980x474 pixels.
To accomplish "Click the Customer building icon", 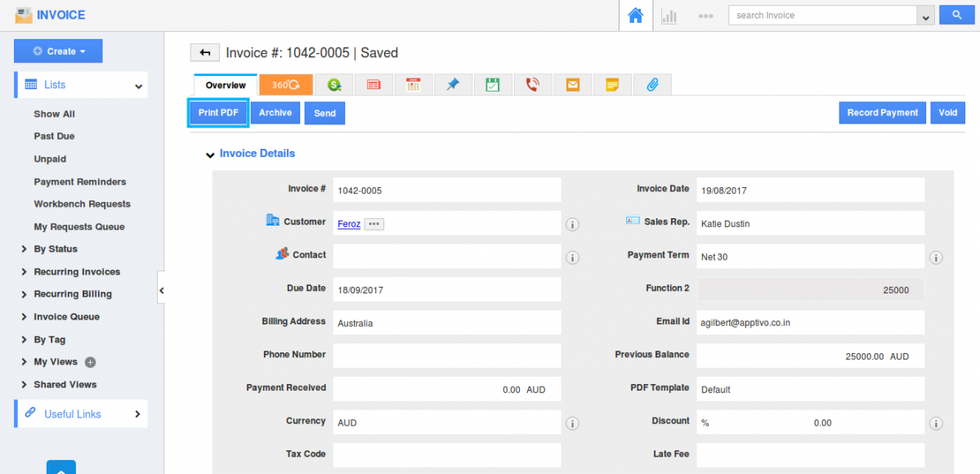I will [272, 220].
